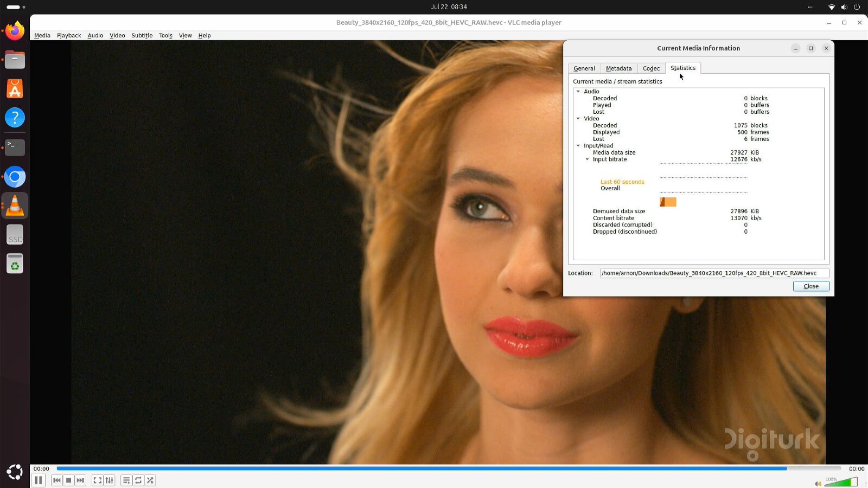Switch to the General tab

point(584,68)
